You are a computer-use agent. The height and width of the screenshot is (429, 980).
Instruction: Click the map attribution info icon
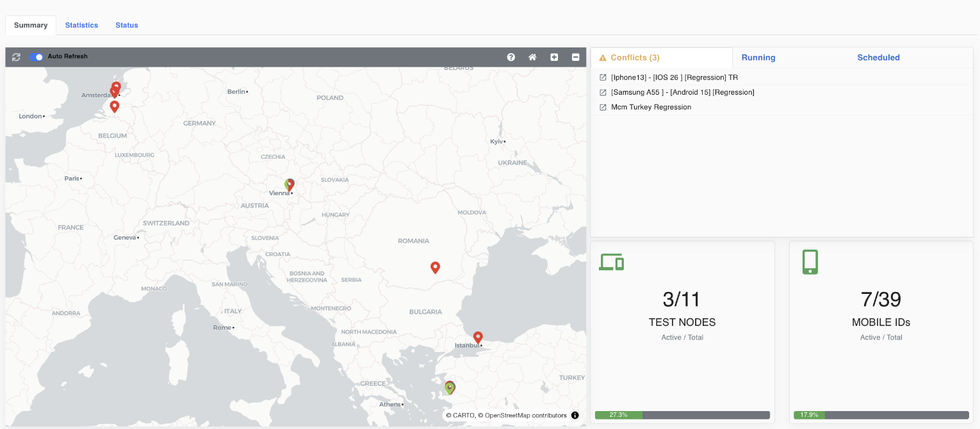point(575,416)
